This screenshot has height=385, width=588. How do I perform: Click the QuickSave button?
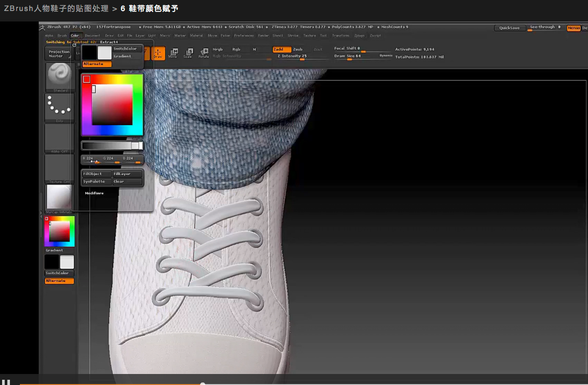(x=509, y=28)
